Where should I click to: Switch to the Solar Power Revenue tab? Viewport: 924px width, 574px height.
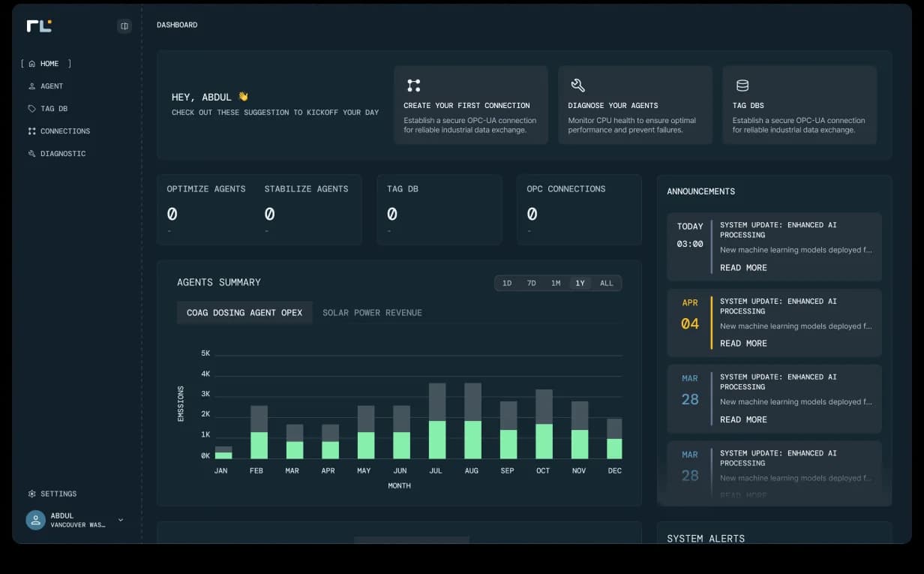pos(372,313)
